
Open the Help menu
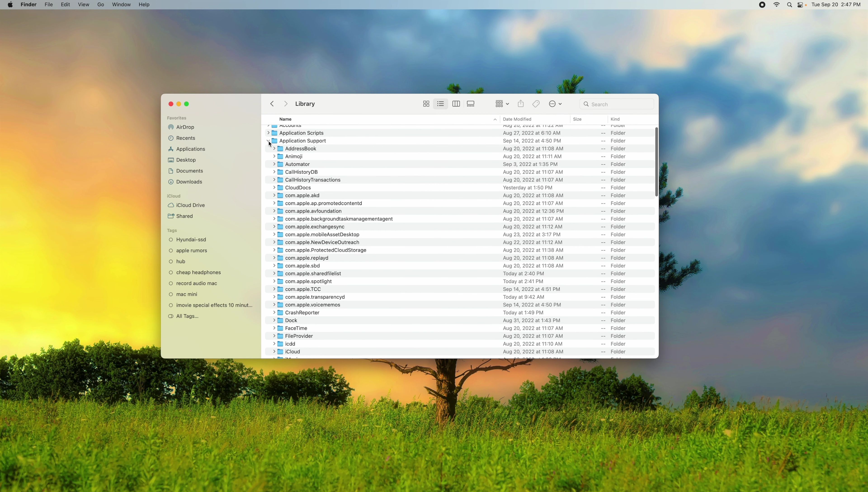pyautogui.click(x=144, y=5)
